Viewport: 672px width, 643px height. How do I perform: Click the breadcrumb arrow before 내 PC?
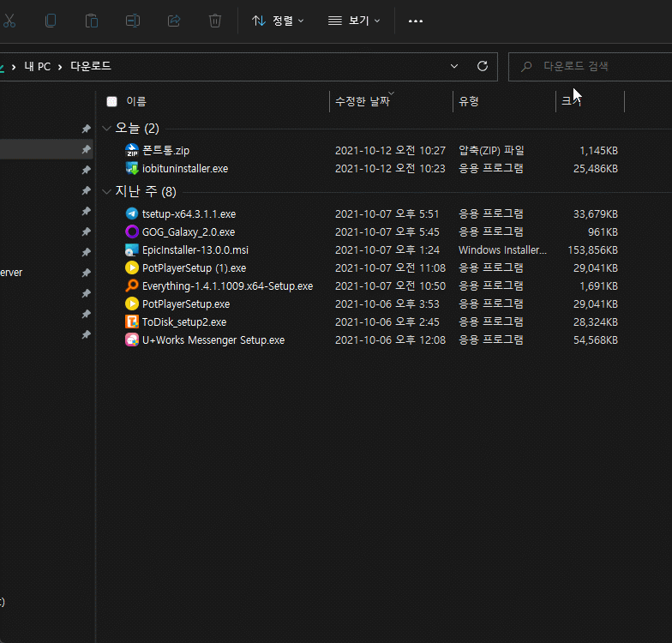tap(14, 67)
